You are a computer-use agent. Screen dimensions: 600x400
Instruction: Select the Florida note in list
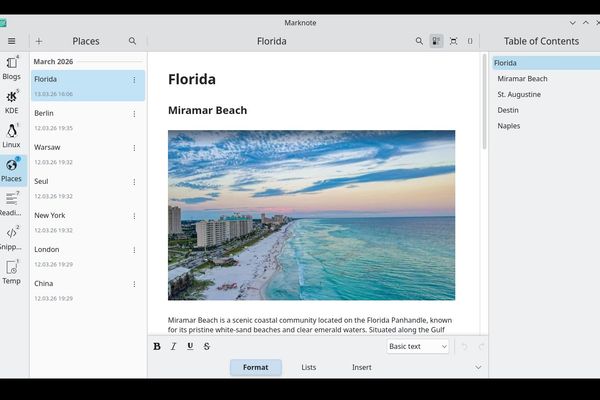[x=88, y=85]
